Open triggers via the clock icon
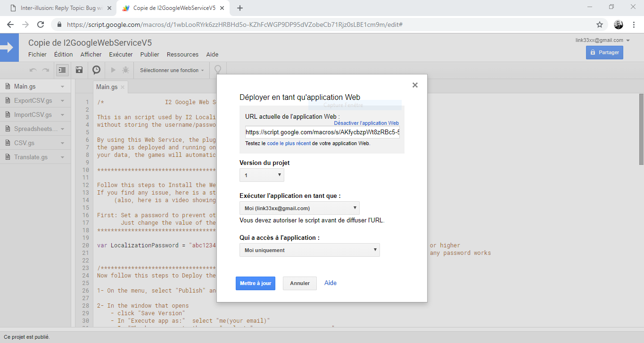The width and height of the screenshot is (644, 343). 96,70
